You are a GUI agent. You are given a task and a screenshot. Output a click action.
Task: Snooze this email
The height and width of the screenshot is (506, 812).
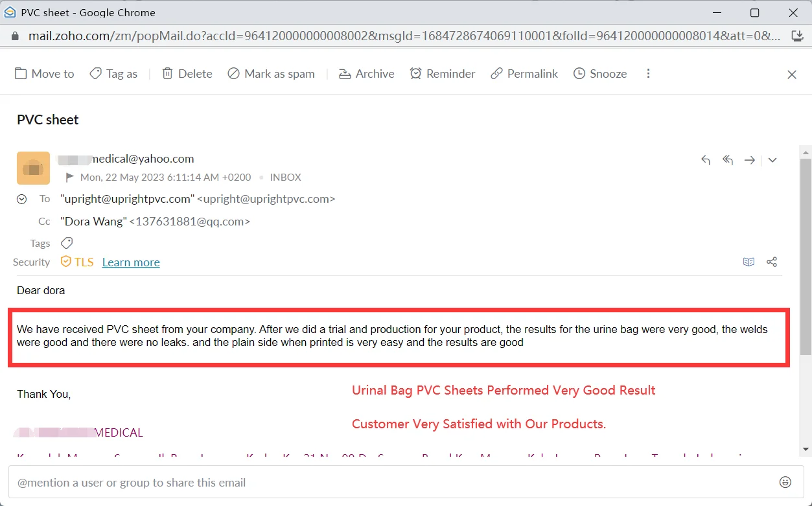tap(600, 74)
